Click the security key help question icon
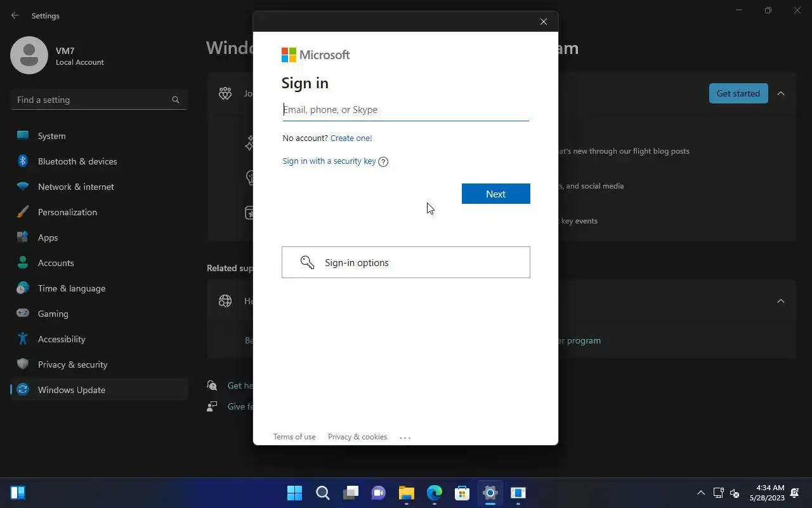 383,161
